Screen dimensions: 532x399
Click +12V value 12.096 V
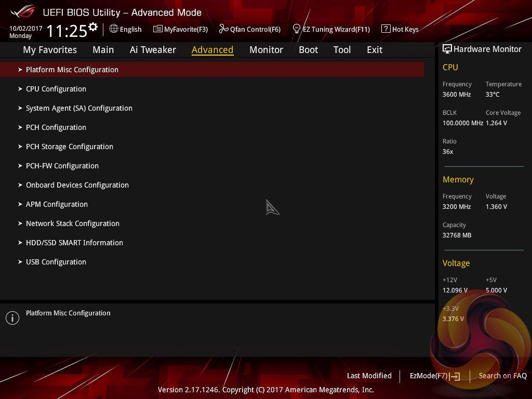(x=455, y=290)
